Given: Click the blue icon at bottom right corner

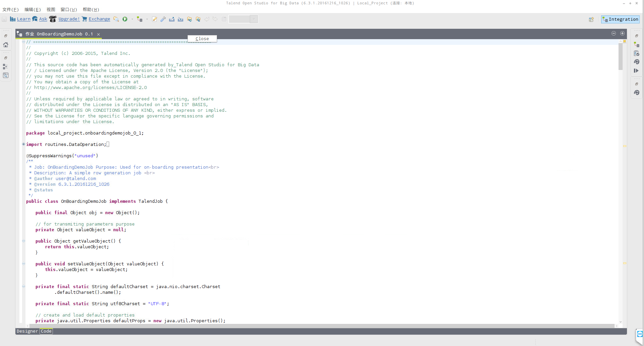Looking at the screenshot, I should (640, 334).
